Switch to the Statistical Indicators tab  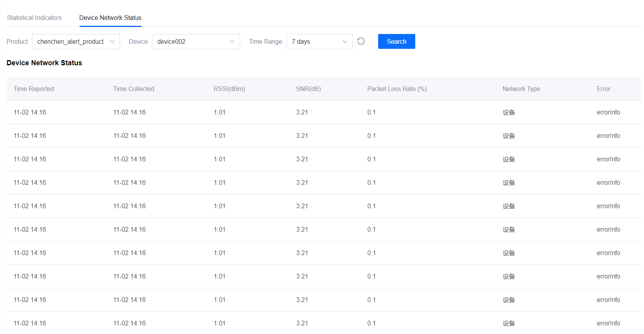click(x=34, y=18)
